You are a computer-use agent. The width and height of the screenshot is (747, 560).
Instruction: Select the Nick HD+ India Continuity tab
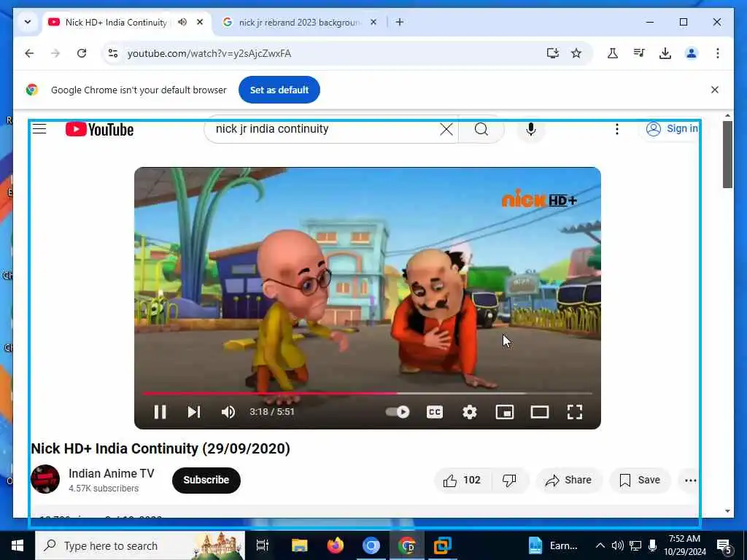(x=116, y=23)
